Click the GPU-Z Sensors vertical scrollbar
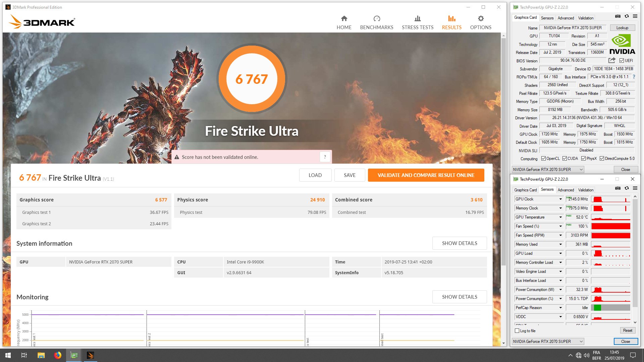The height and width of the screenshot is (362, 644). pyautogui.click(x=635, y=253)
